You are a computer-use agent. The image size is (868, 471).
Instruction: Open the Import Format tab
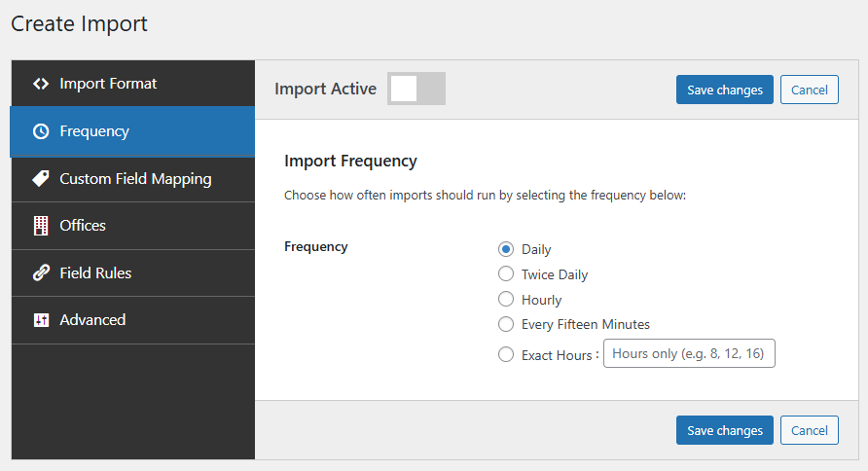click(108, 84)
